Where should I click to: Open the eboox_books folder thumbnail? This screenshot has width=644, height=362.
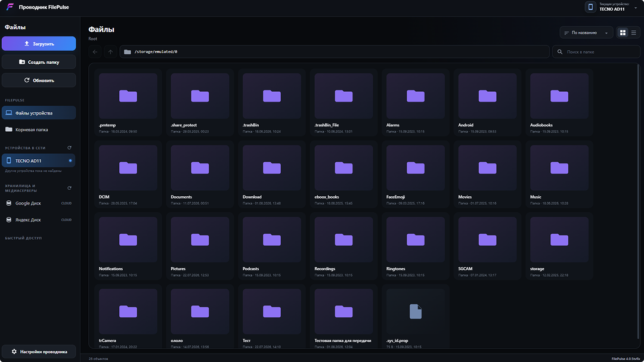pos(344,168)
